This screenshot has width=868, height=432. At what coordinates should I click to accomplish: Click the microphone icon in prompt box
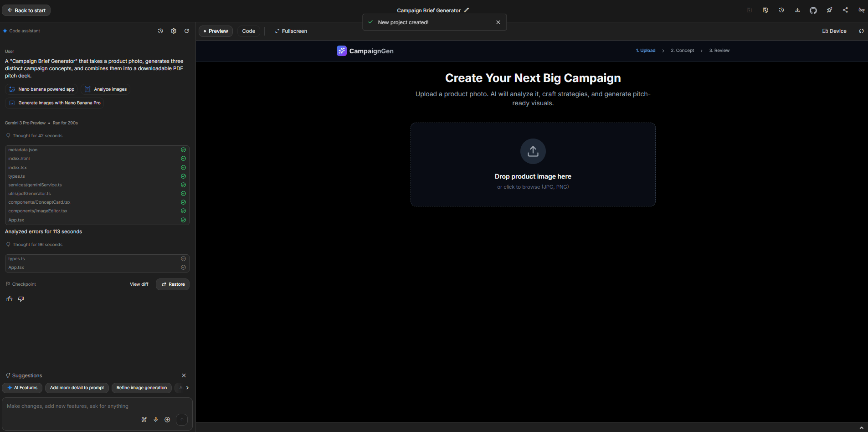tap(156, 419)
